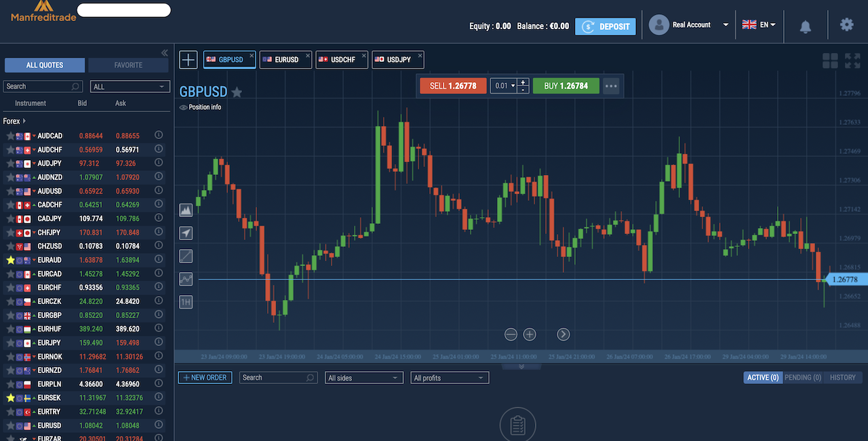This screenshot has width=868, height=441.
Task: Open the settings gear icon
Action: tap(847, 25)
